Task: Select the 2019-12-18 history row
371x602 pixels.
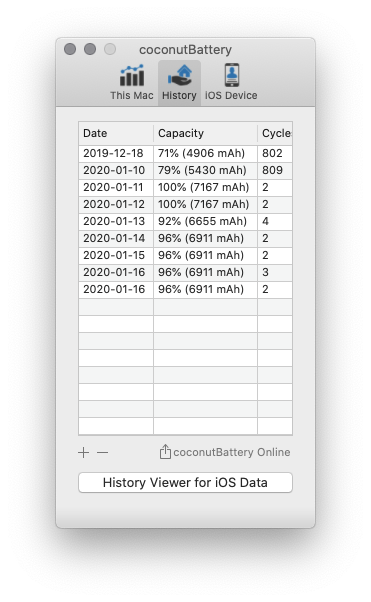Action: pos(186,153)
